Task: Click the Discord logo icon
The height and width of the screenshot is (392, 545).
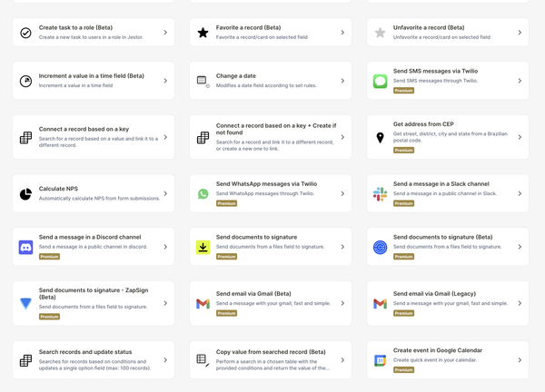Action: [x=25, y=247]
